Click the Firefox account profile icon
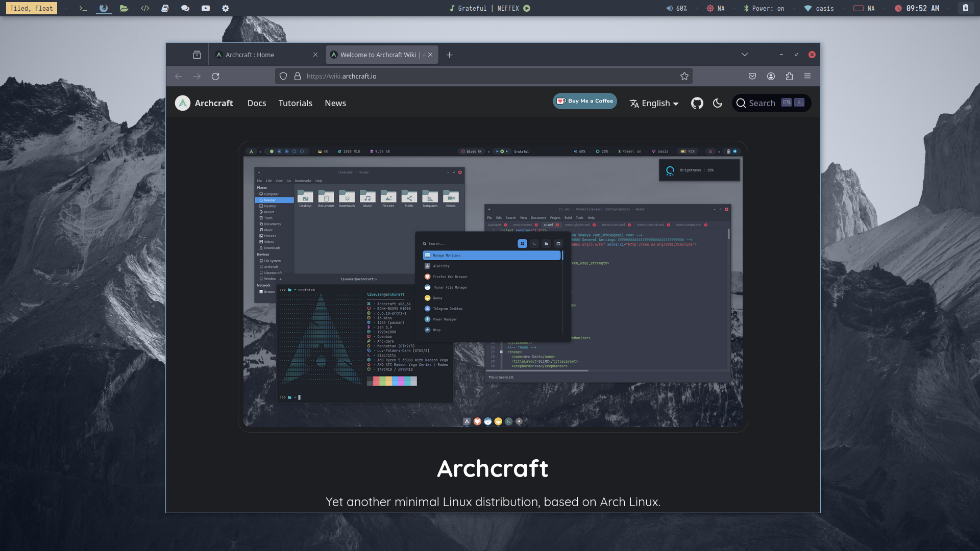Viewport: 980px width, 551px height. (771, 76)
